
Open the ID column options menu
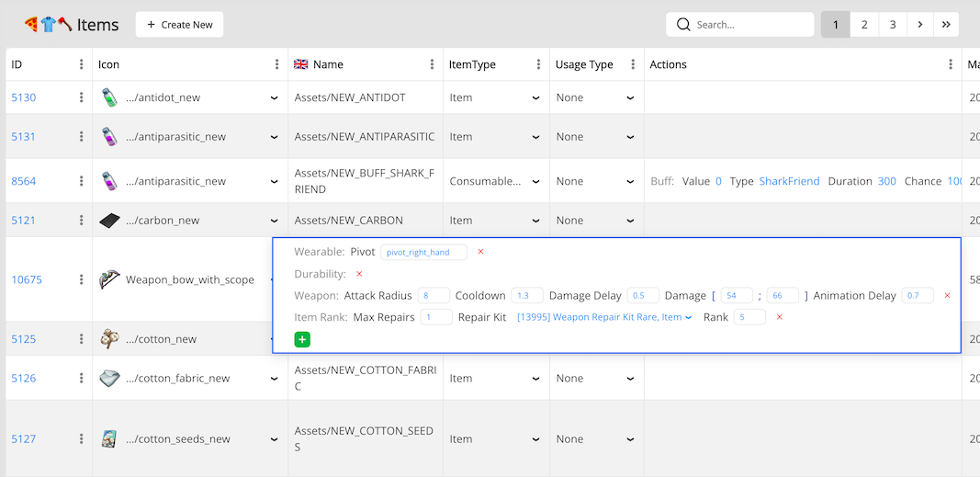(81, 64)
